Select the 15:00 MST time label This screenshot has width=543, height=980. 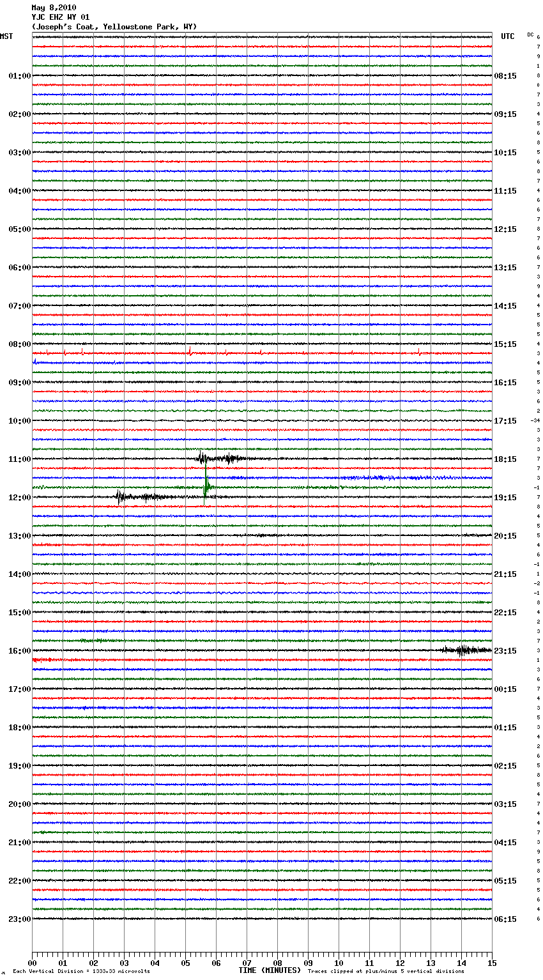tap(20, 613)
